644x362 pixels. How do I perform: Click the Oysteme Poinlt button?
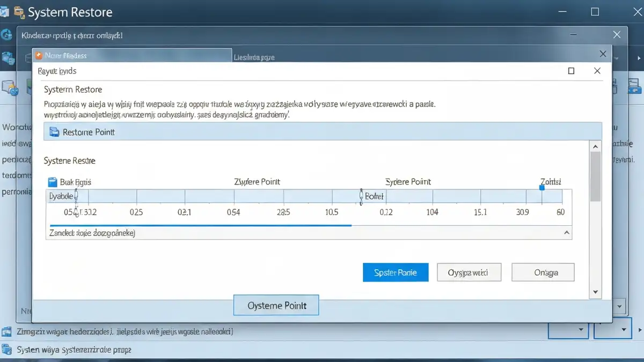276,305
